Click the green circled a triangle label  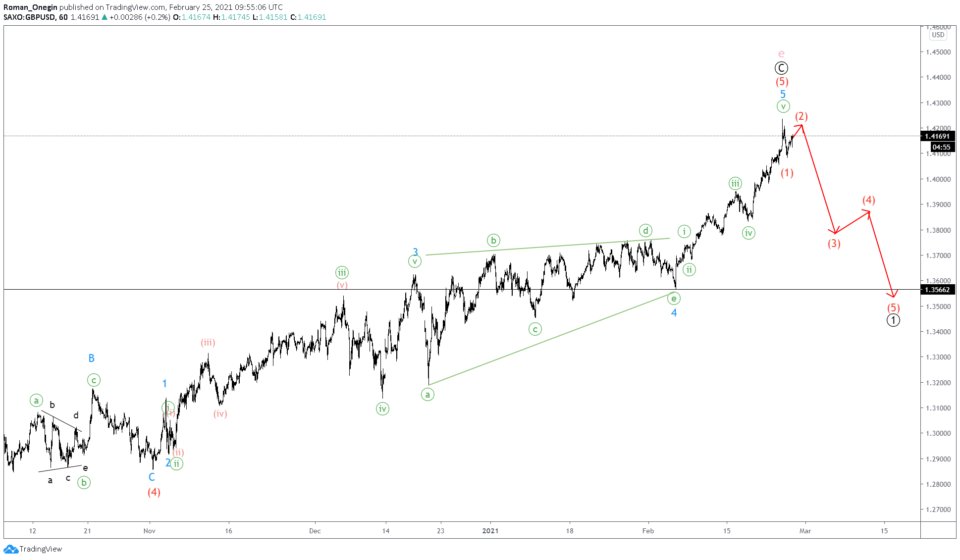(427, 395)
